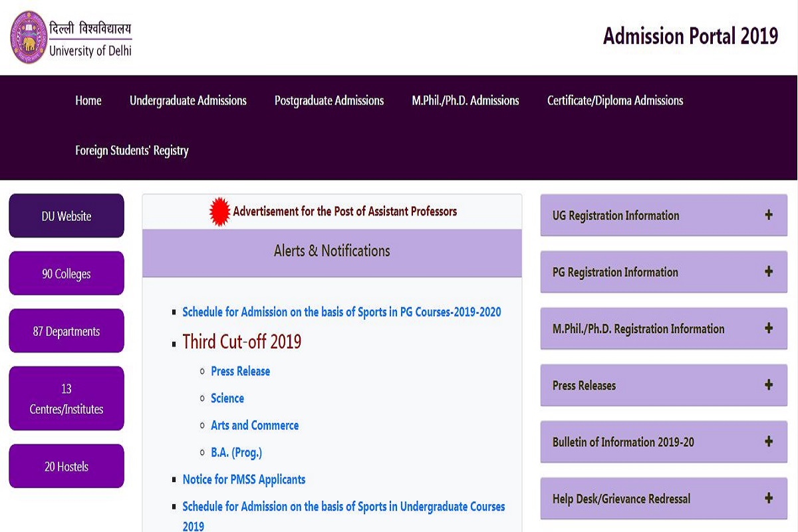Expand UG Registration Information plus icon
The image size is (798, 532).
(x=769, y=215)
